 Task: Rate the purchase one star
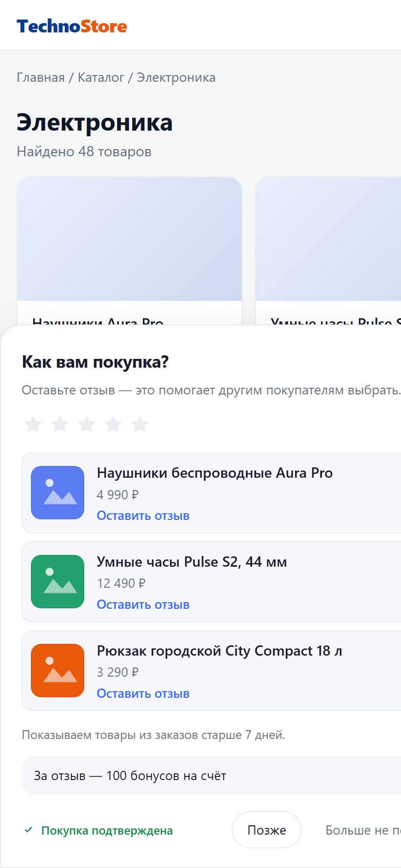[33, 424]
